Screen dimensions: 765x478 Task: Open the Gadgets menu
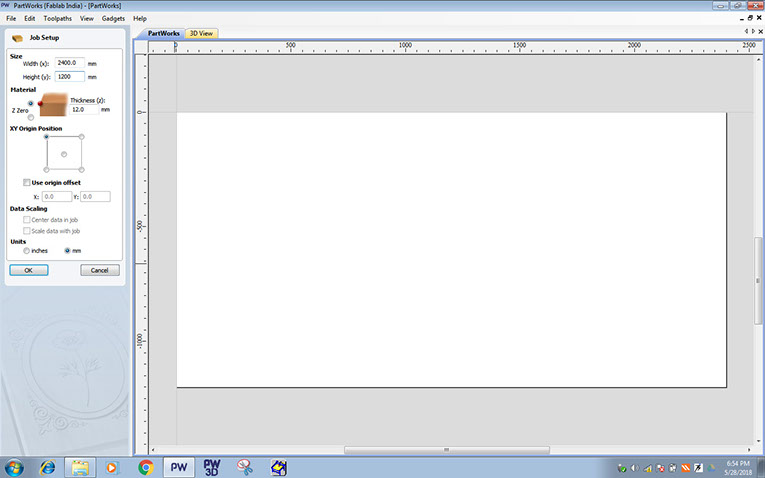113,19
